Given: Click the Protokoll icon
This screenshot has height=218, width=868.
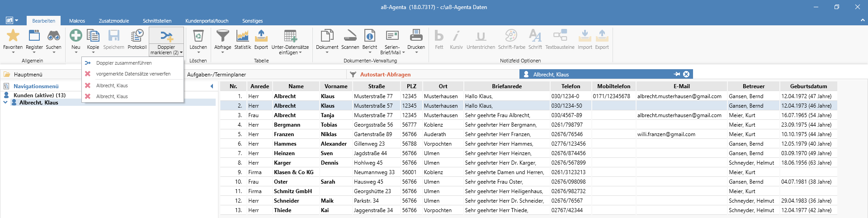Looking at the screenshot, I should click(x=137, y=35).
